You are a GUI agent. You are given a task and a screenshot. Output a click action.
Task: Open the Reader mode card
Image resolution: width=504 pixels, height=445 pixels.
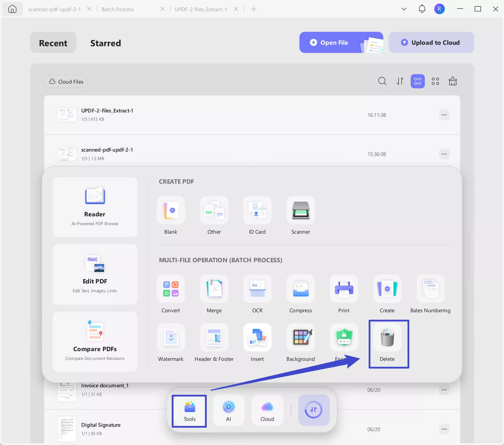pyautogui.click(x=95, y=207)
